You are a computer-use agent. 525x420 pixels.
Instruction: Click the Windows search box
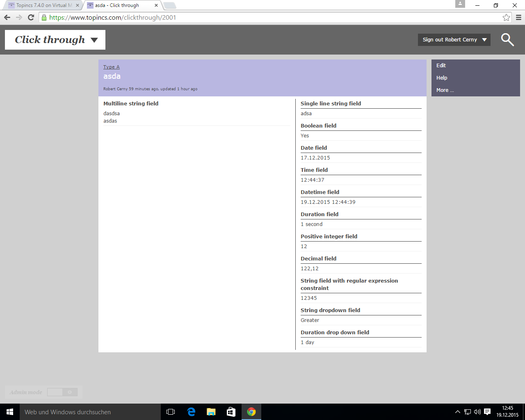[90, 412]
